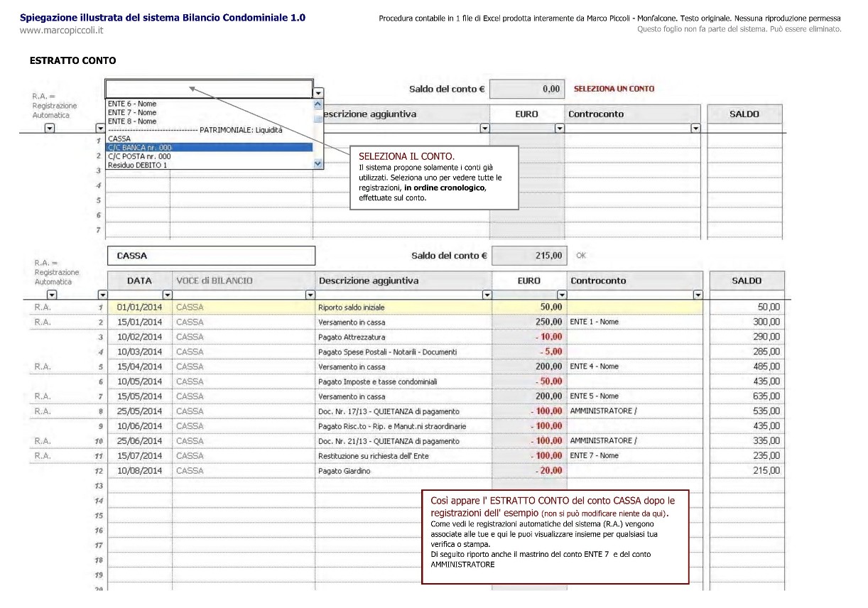Click the VOCE di BILANCIO column header
This screenshot has height=608, width=868.
click(x=244, y=281)
